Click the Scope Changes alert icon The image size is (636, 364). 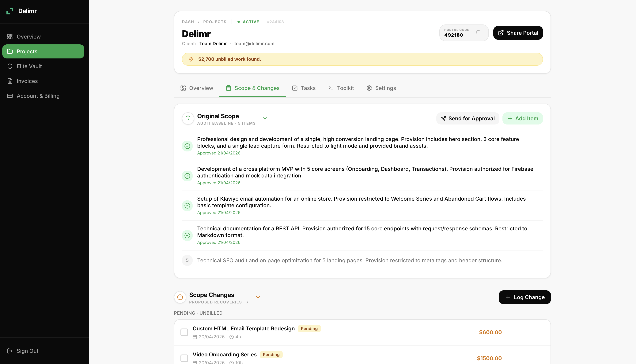pyautogui.click(x=180, y=297)
